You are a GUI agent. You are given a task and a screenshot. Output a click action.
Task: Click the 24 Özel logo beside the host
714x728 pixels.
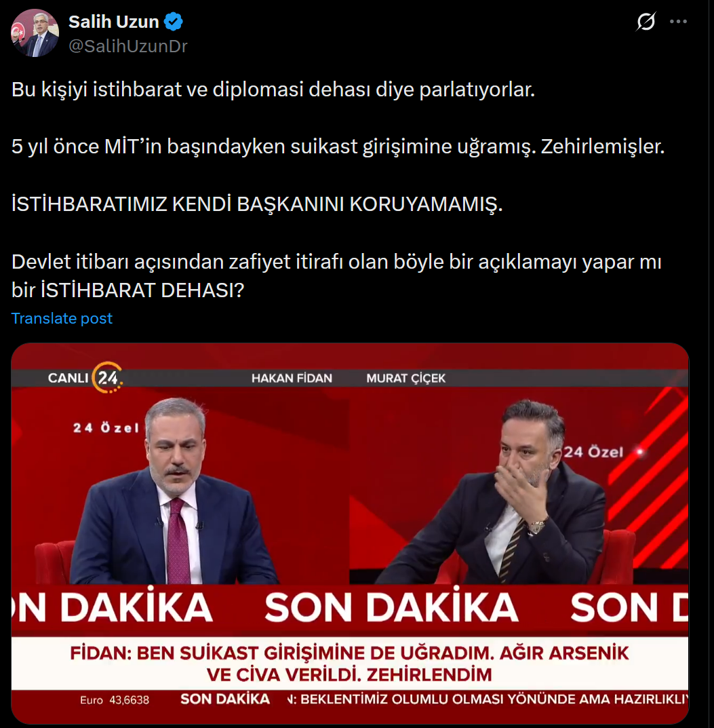[593, 452]
